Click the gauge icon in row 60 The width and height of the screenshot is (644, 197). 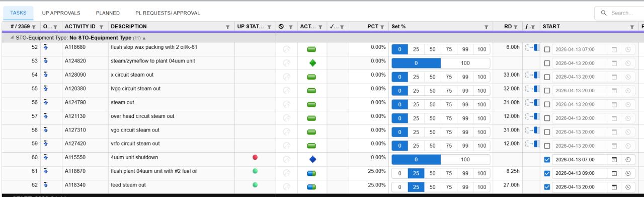click(287, 159)
